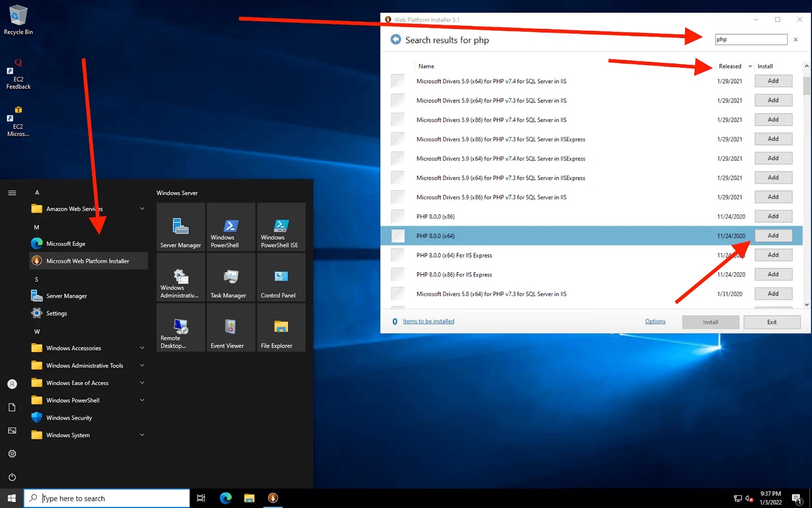Open File Explorer from the taskbar
The image size is (812, 508).
coord(249,498)
